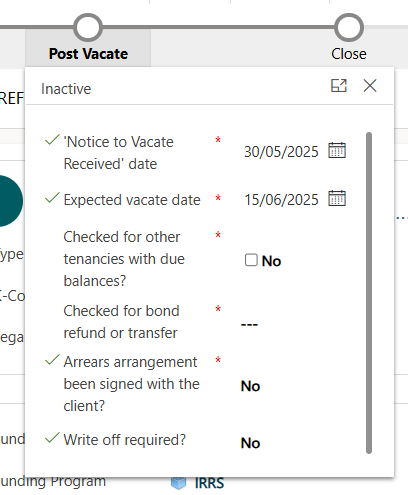This screenshot has height=495, width=408.
Task: Toggle Arrears arrangement signed No value
Action: click(x=251, y=386)
